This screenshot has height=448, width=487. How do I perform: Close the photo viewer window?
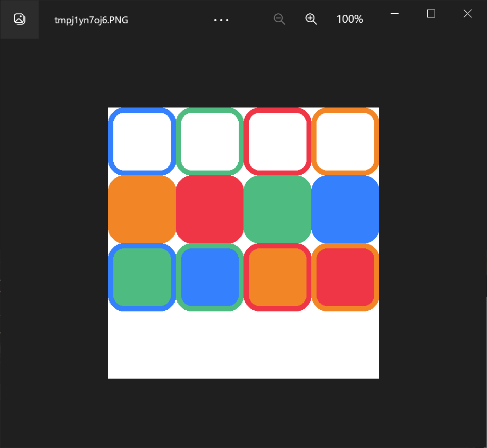pos(467,13)
